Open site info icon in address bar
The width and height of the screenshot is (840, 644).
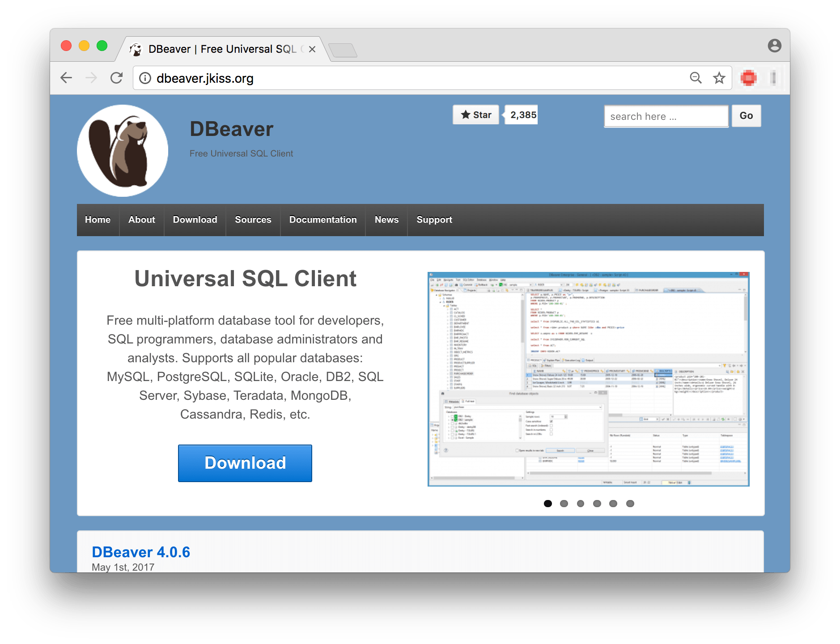point(145,78)
